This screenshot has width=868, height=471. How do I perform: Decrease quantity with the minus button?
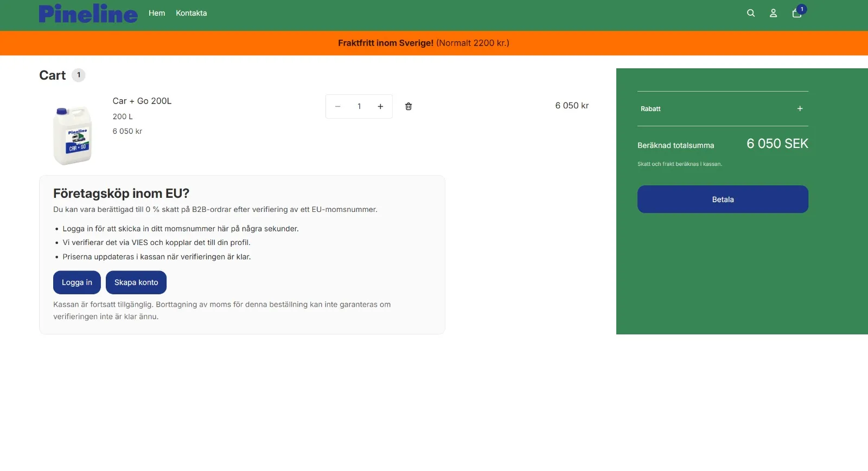coord(337,107)
